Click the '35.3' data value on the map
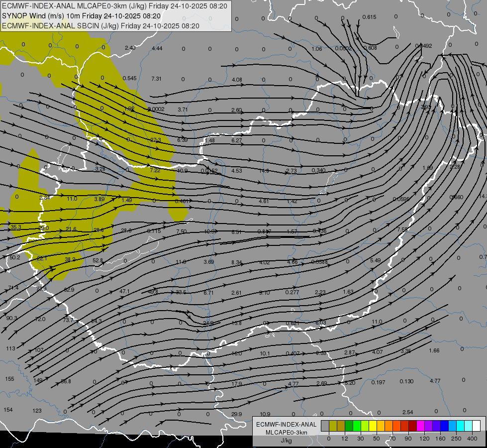The image size is (487, 448). click(x=15, y=227)
